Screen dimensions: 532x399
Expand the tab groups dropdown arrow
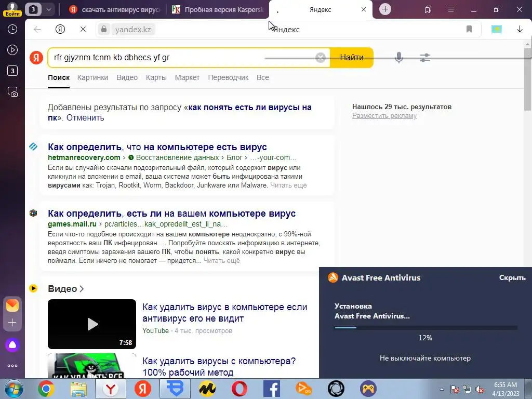48,9
